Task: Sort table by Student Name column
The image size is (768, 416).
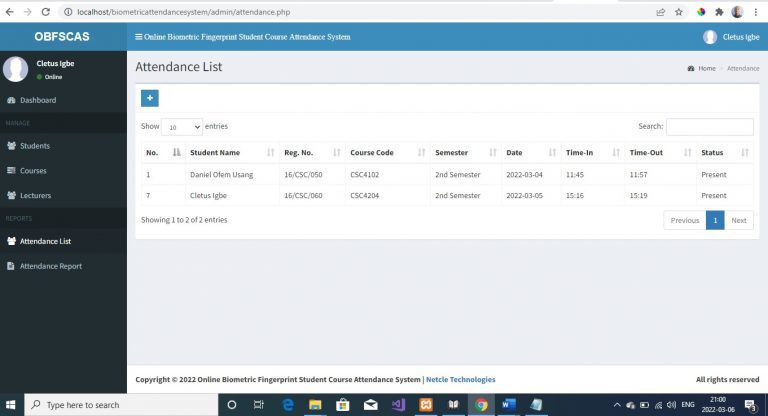Action: pyautogui.click(x=232, y=152)
